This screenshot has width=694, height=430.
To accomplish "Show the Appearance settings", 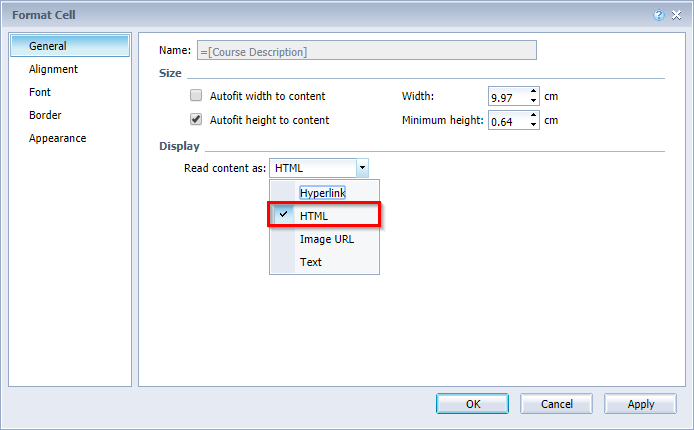I will [x=57, y=138].
